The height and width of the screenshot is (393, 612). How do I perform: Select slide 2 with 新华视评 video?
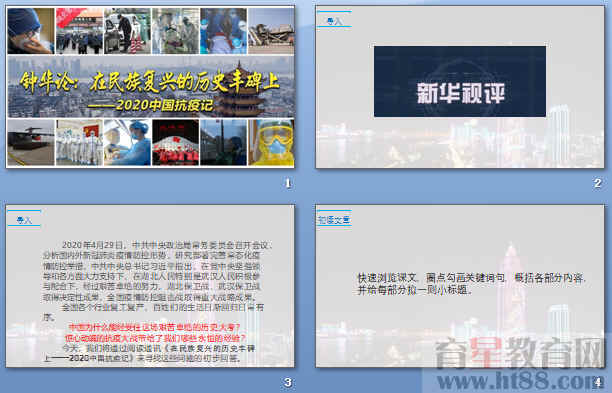click(460, 87)
